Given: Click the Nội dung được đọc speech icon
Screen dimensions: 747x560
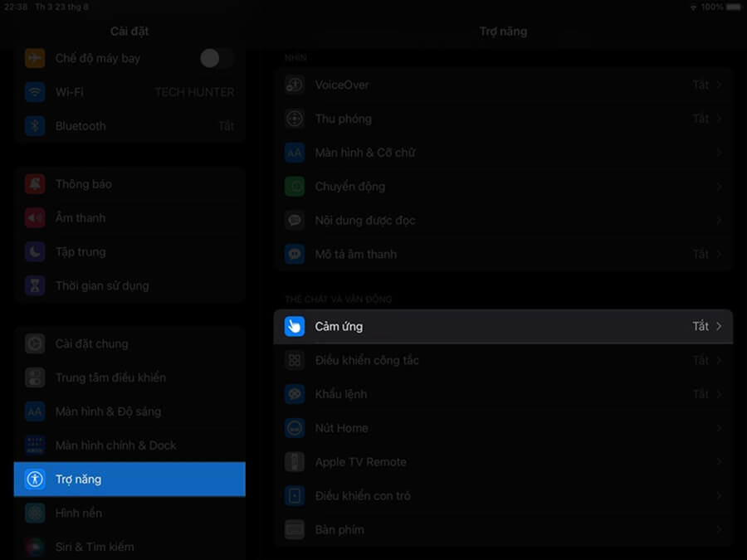Looking at the screenshot, I should tap(295, 220).
